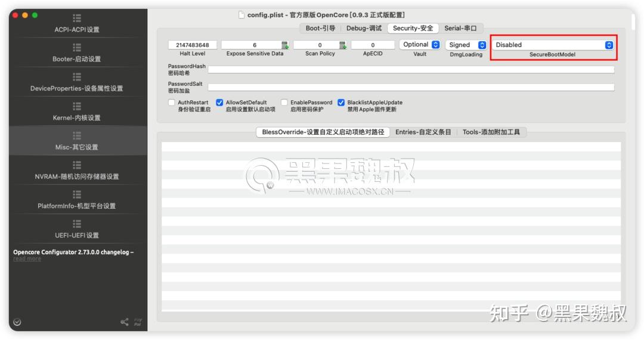The image size is (644, 340).
Task: Click the Expose Sensitive Data field
Action: [252, 45]
